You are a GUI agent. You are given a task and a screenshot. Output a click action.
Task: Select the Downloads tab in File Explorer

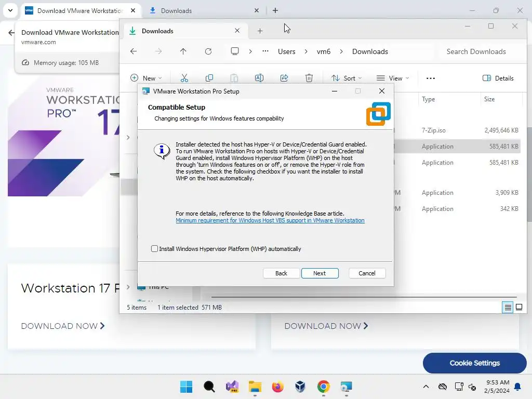[x=185, y=31]
